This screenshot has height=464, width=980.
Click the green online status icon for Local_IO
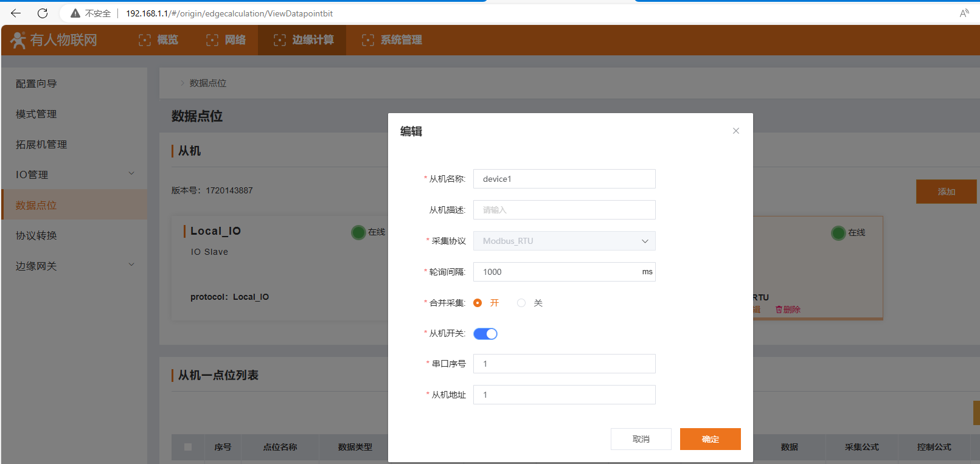click(358, 232)
